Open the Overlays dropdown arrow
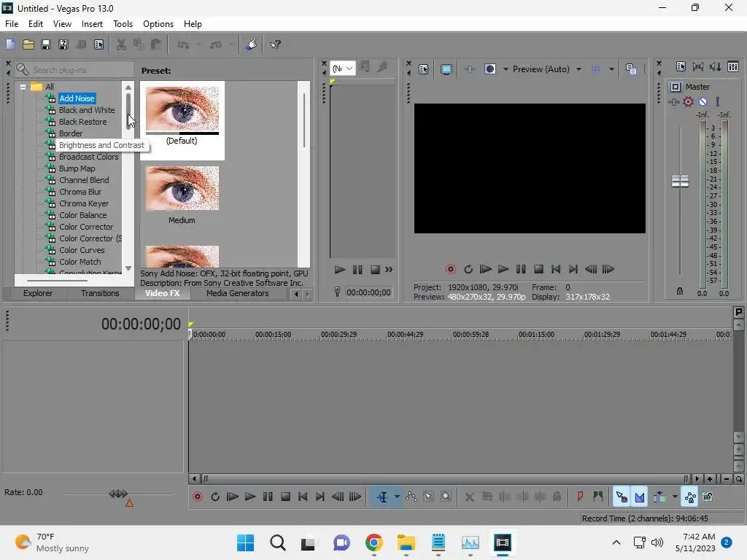This screenshot has width=747, height=560. (x=611, y=69)
